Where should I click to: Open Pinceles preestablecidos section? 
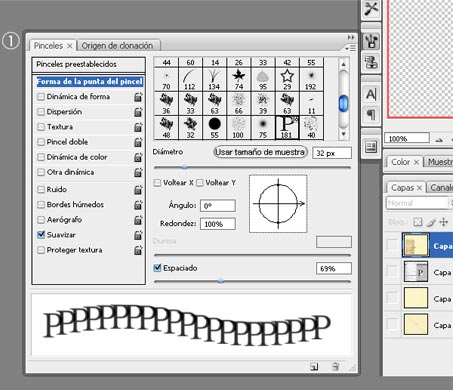coord(89,65)
